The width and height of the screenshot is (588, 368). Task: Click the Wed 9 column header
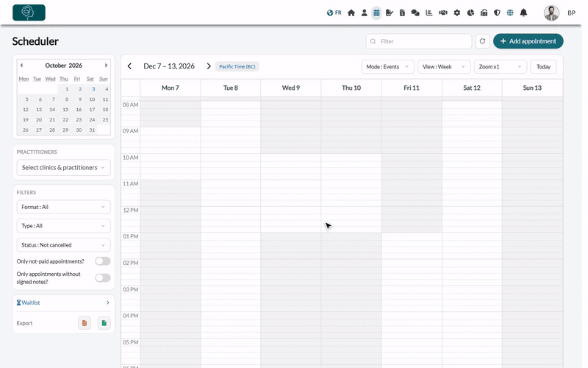(x=291, y=88)
